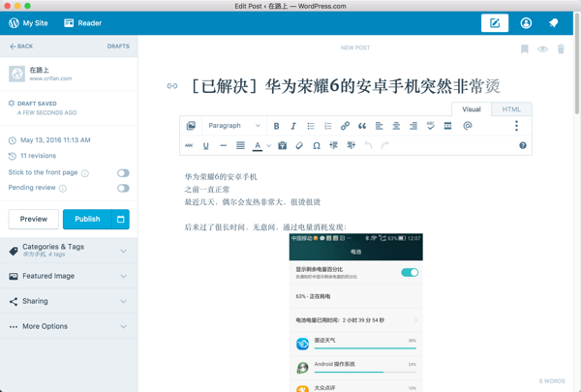Click the Preview button

34,219
